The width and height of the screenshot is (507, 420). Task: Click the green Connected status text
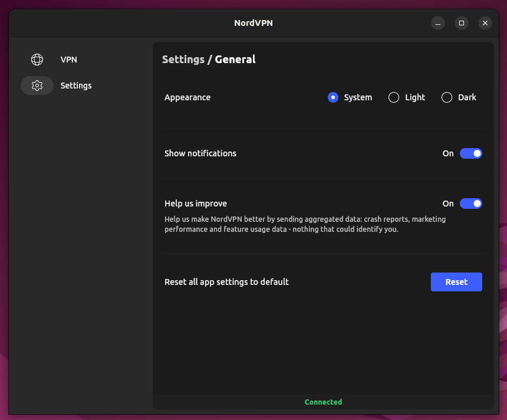pyautogui.click(x=323, y=402)
